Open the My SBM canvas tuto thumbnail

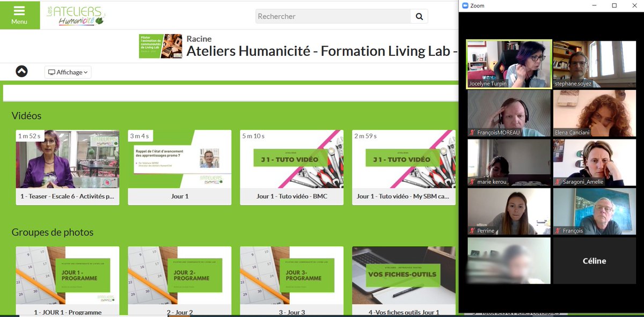click(x=404, y=159)
